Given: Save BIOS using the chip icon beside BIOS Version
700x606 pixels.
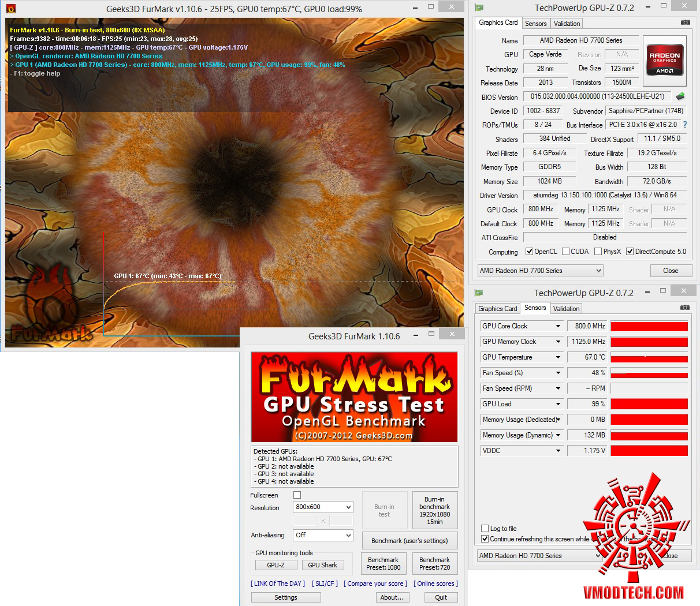Looking at the screenshot, I should coord(680,96).
